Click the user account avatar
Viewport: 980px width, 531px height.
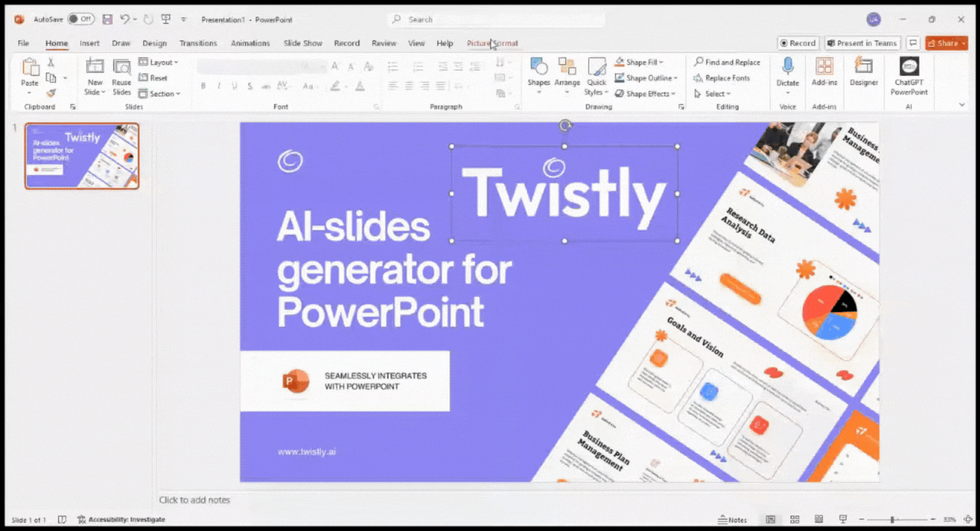tap(874, 19)
